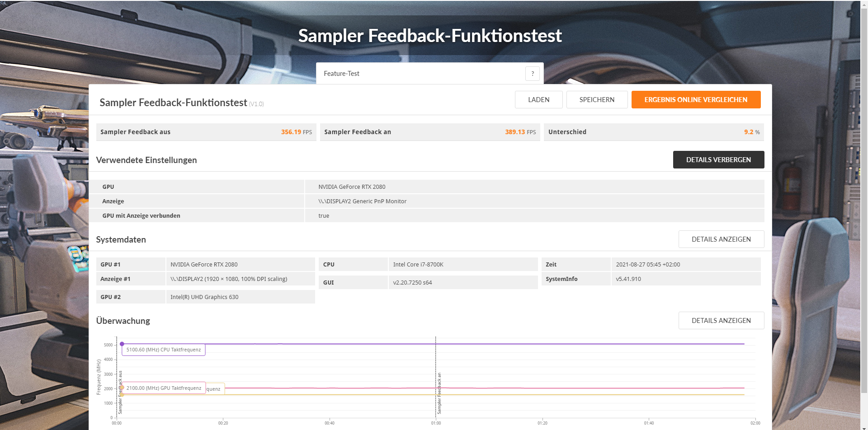Open the question mark help button
868x430 pixels.
[533, 74]
